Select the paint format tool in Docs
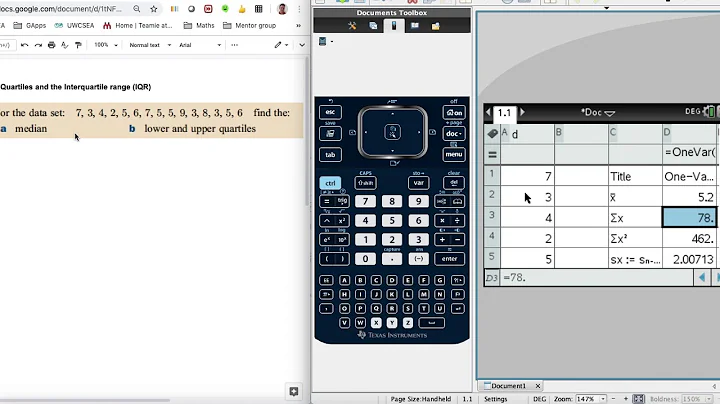The width and height of the screenshot is (720, 404). (78, 45)
